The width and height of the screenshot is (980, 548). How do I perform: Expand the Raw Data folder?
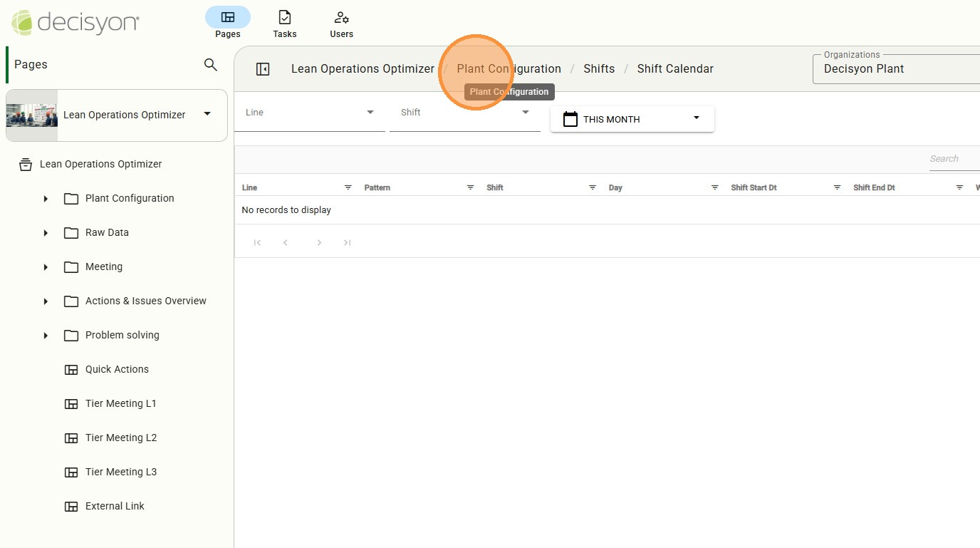[x=46, y=233]
